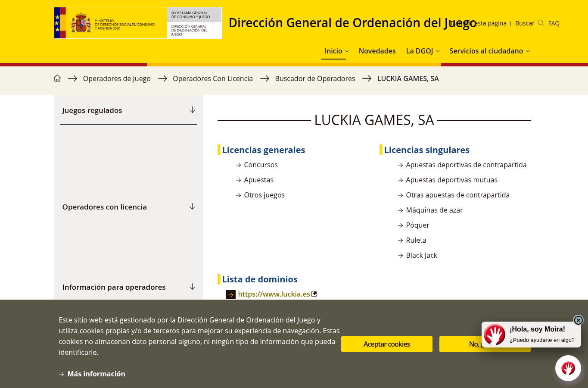Open the Moira assistant hand icon

[568, 368]
